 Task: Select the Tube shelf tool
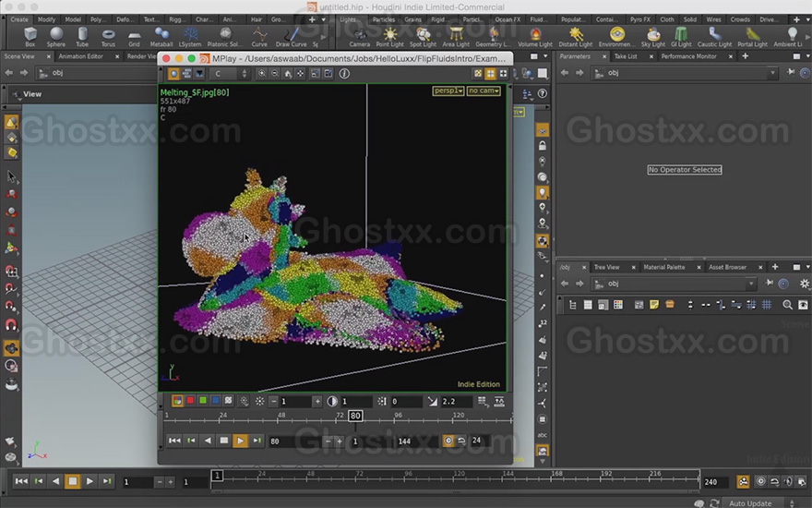[82, 36]
